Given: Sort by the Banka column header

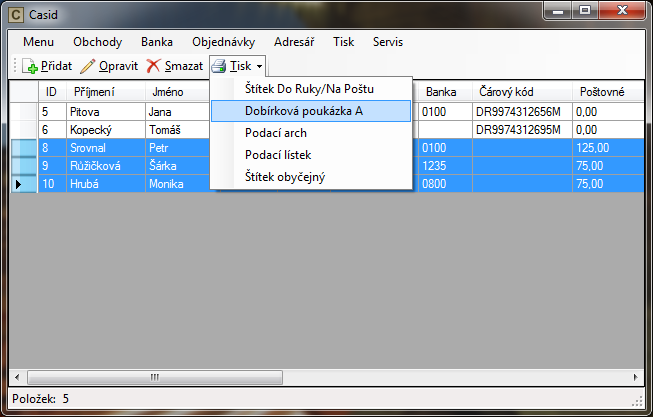Looking at the screenshot, I should 445,92.
